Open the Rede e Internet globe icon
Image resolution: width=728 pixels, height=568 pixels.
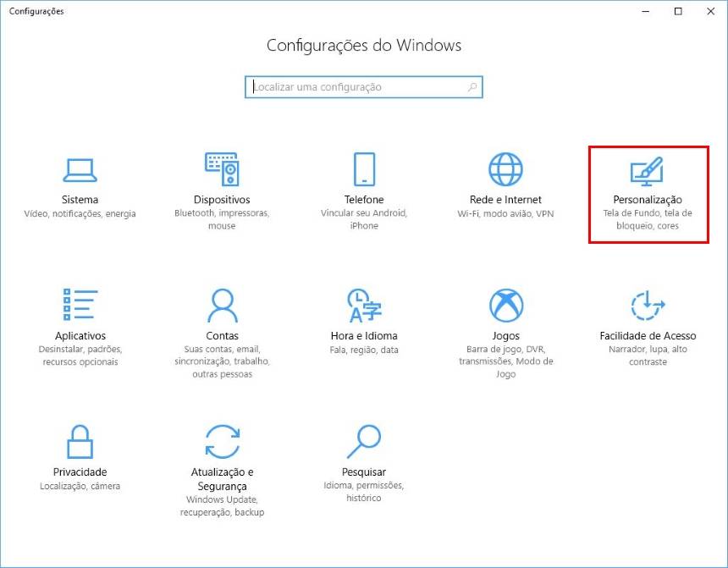point(505,169)
